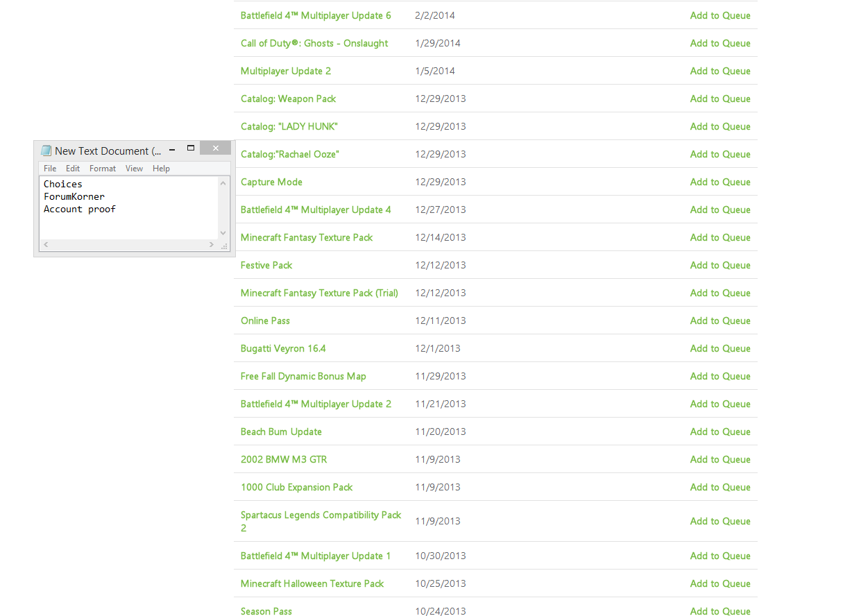
Task: Open Battlefield 4 Multiplayer Update 2 link
Action: tap(316, 404)
